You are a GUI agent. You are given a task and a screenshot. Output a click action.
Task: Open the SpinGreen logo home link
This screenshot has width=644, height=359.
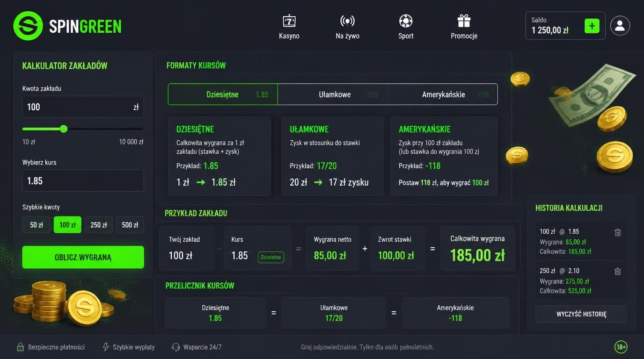click(67, 26)
